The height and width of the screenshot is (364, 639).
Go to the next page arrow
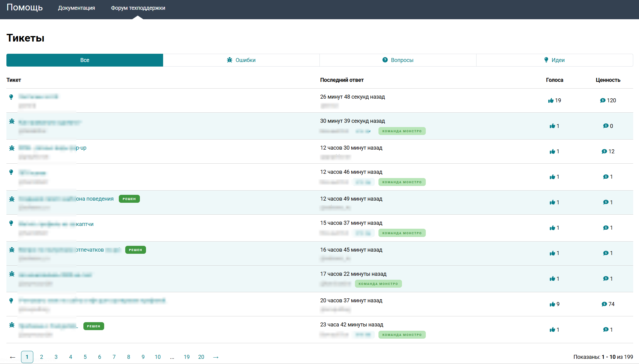(x=216, y=357)
